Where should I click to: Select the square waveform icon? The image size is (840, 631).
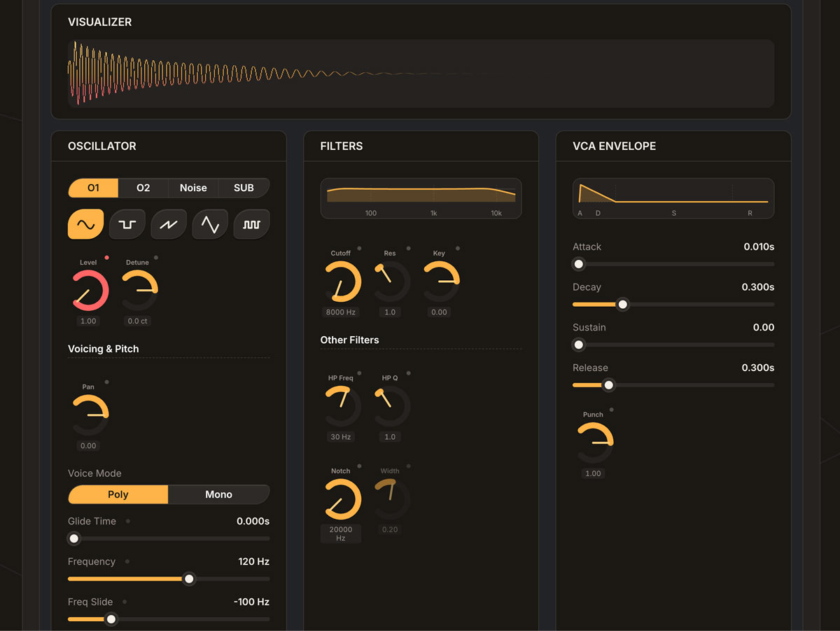(127, 224)
